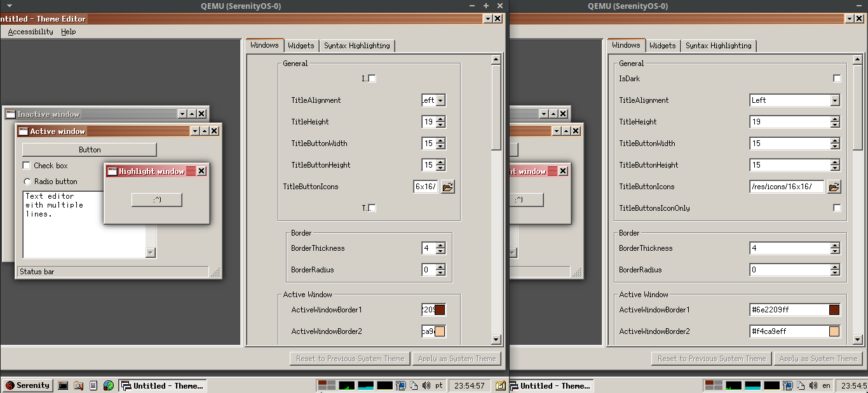Increase TitleHeight with the up stepper arrow
The image size is (868, 393).
click(441, 119)
